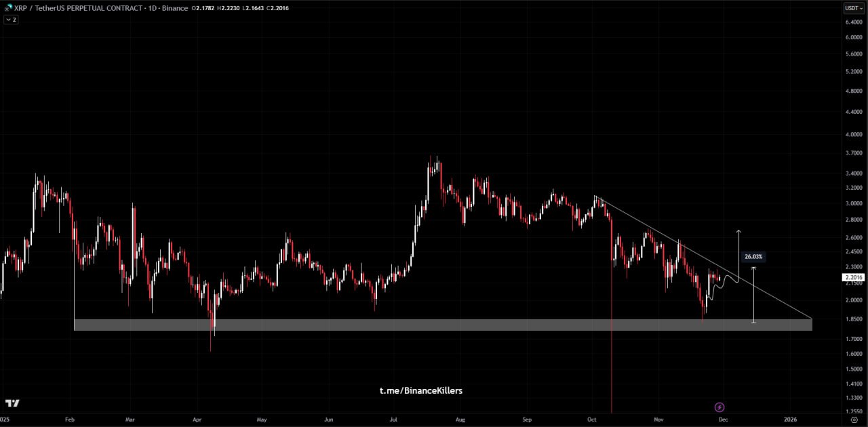Click Dec on the time axis
The height and width of the screenshot is (427, 868).
(723, 420)
